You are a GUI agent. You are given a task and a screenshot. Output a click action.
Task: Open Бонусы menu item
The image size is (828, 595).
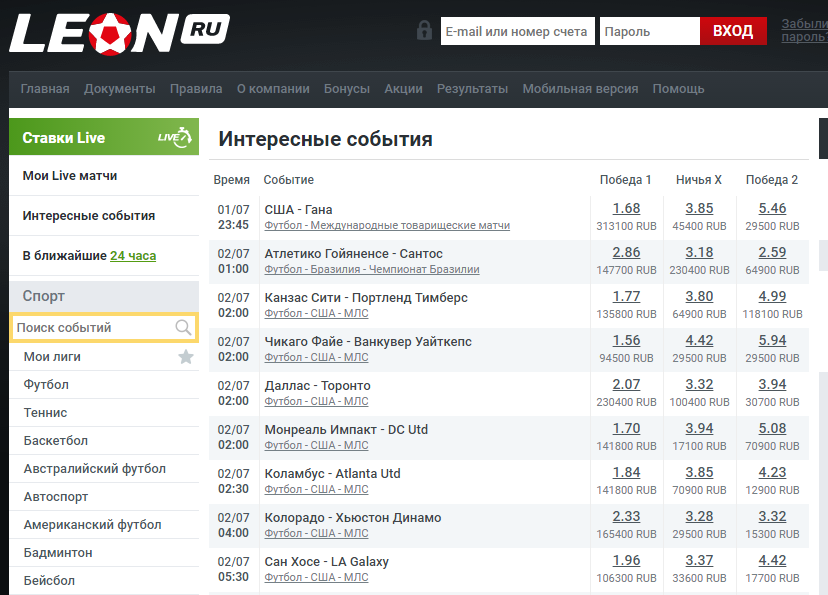coord(347,89)
